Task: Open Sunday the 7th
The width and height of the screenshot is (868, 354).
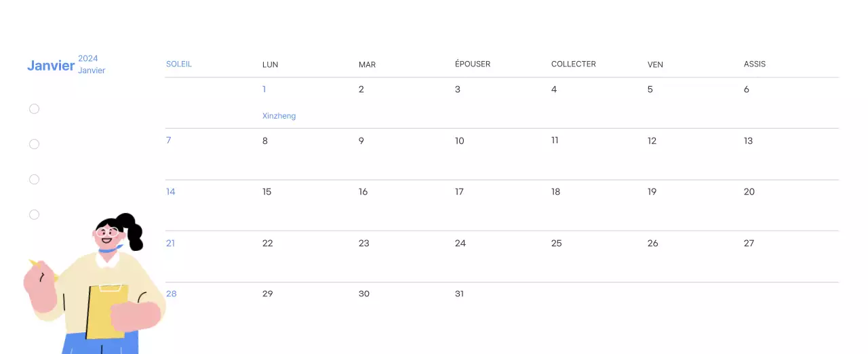Action: tap(169, 140)
